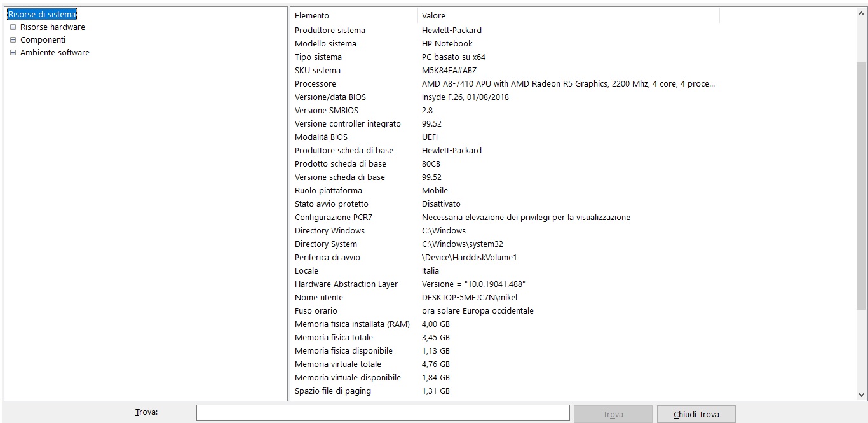Click the Valore column header
The image size is (868, 423).
point(569,15)
